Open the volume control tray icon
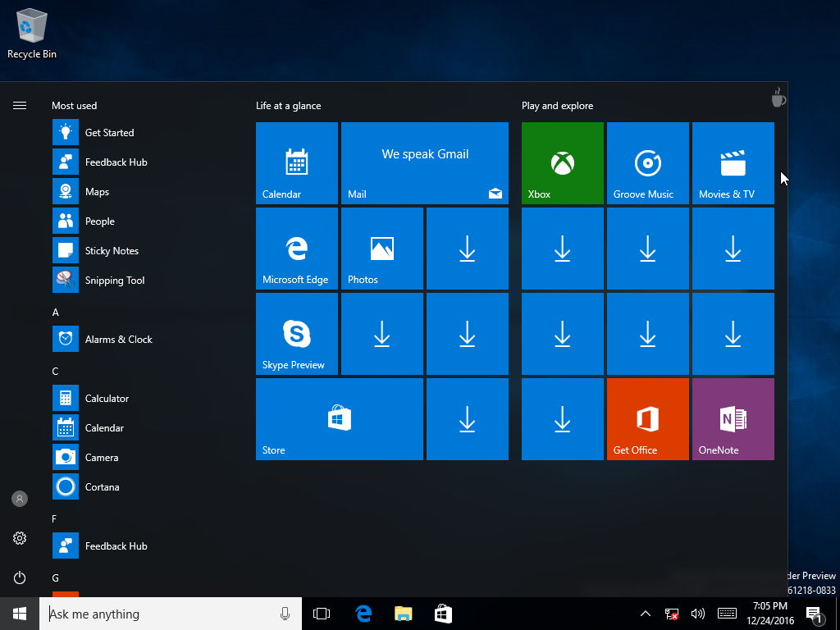 [697, 614]
